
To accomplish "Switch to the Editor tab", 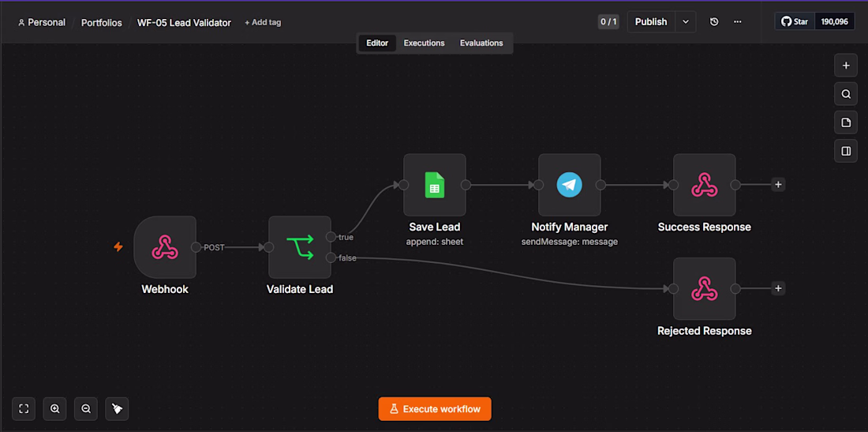I will pos(377,43).
